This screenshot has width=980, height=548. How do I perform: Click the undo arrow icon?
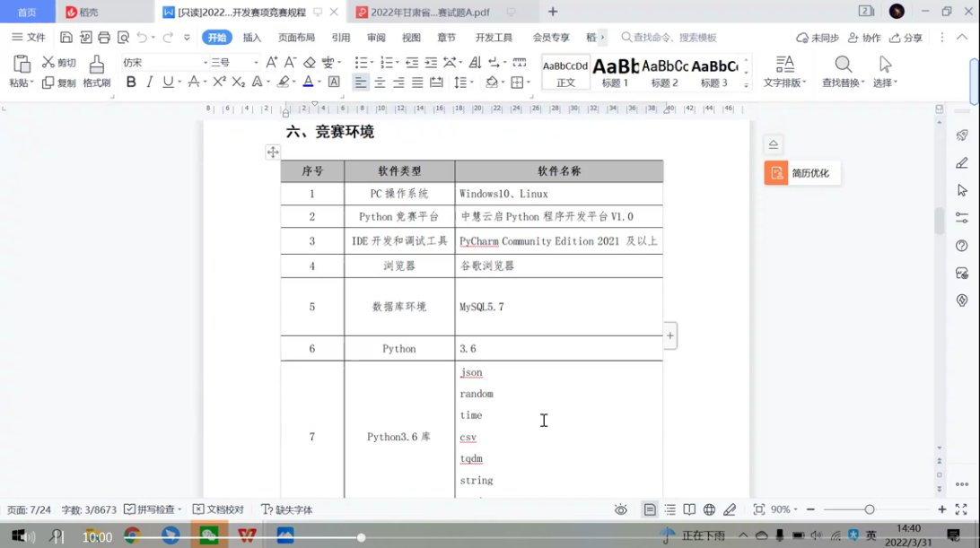click(143, 38)
